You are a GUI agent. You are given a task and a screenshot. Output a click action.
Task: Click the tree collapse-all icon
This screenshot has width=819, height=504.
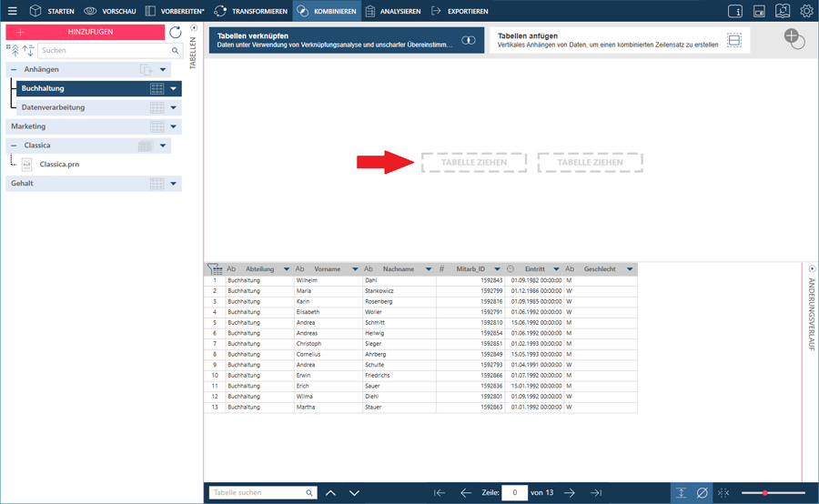14,50
